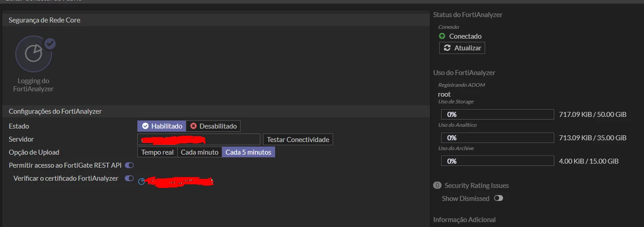Select Cada minuto upload option

click(200, 152)
